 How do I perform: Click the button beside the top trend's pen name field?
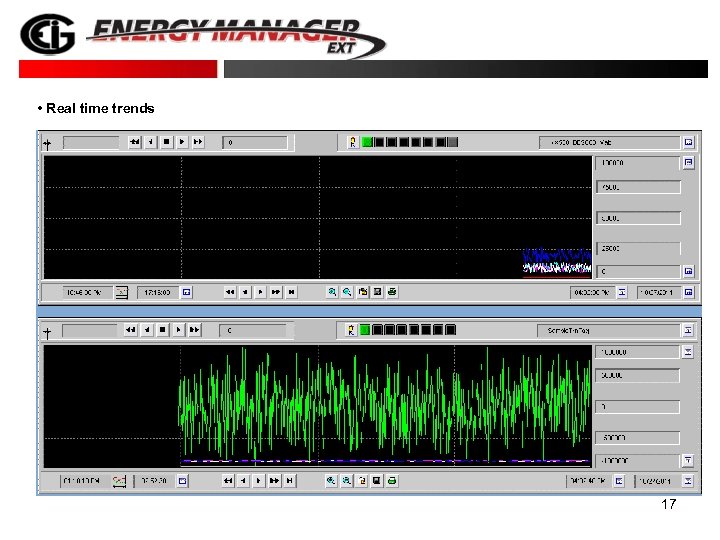click(x=688, y=143)
